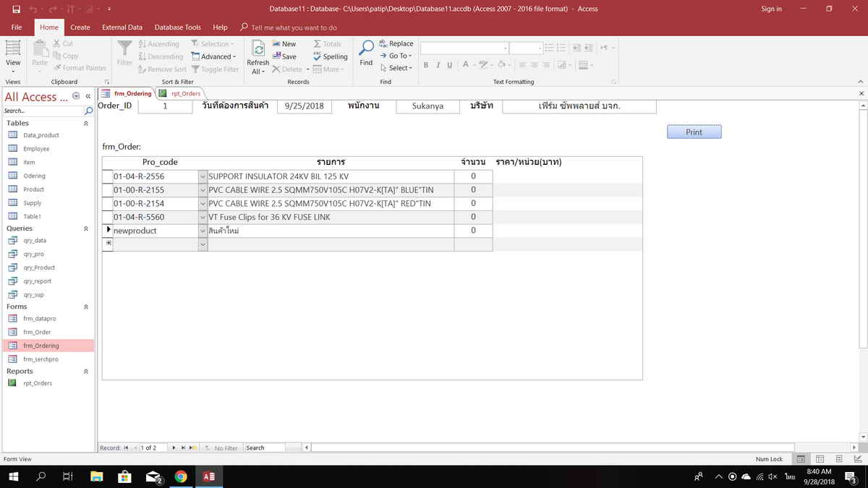Collapse the Tables group in navigation pane
Screen dimensions: 868x488
(86, 124)
